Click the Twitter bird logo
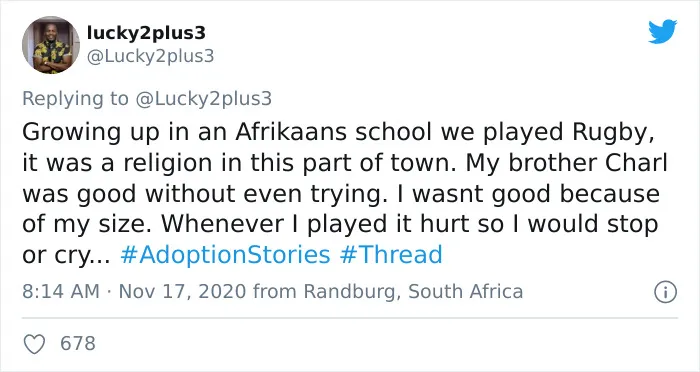 (662, 31)
